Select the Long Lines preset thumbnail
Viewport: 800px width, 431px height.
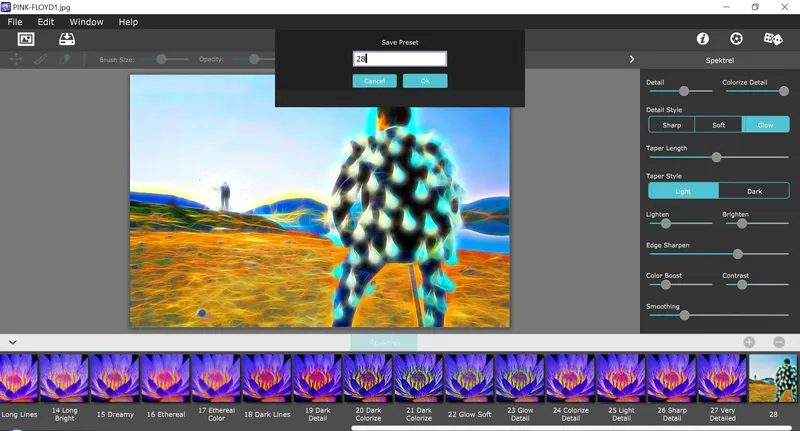click(x=19, y=378)
